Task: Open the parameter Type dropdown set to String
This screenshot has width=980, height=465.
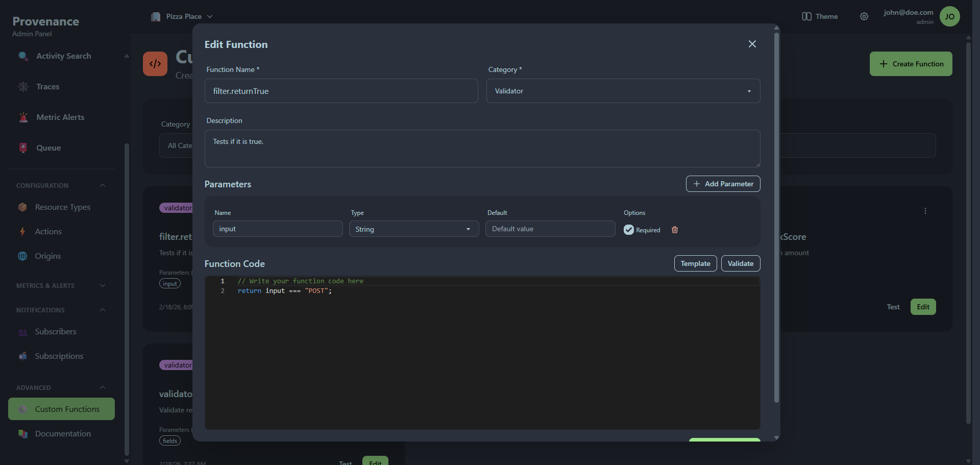Action: point(413,229)
